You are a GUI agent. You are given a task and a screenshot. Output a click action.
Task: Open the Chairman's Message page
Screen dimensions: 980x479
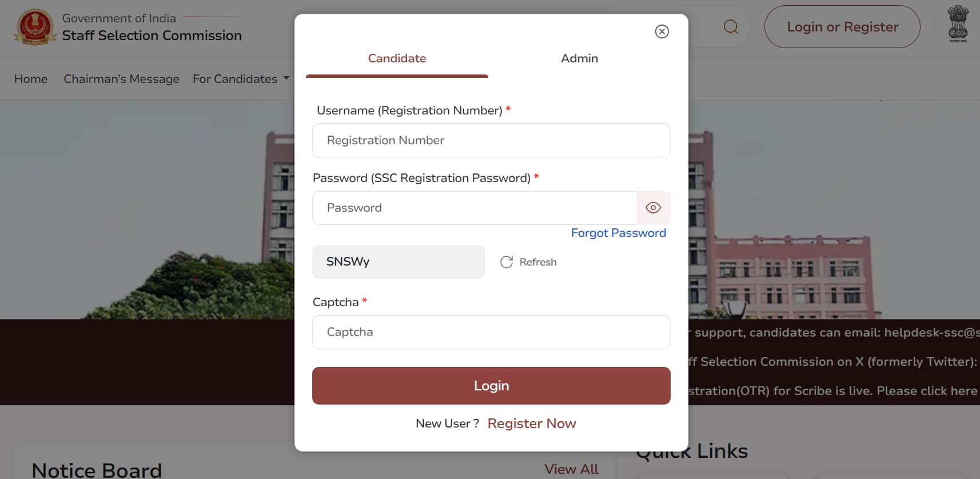pos(121,78)
